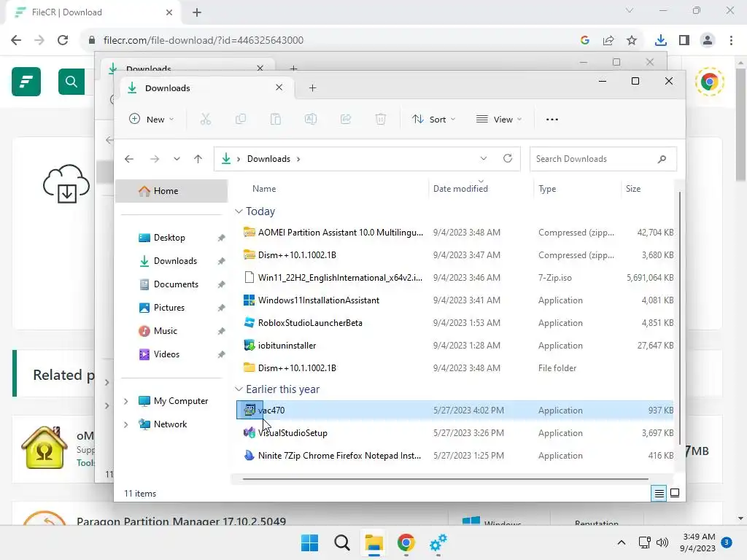Open the Sort dropdown menu

click(433, 119)
